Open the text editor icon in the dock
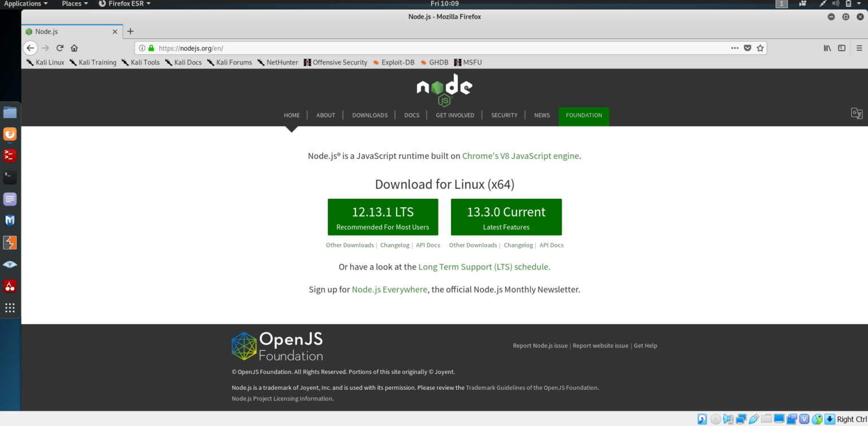 pos(10,199)
